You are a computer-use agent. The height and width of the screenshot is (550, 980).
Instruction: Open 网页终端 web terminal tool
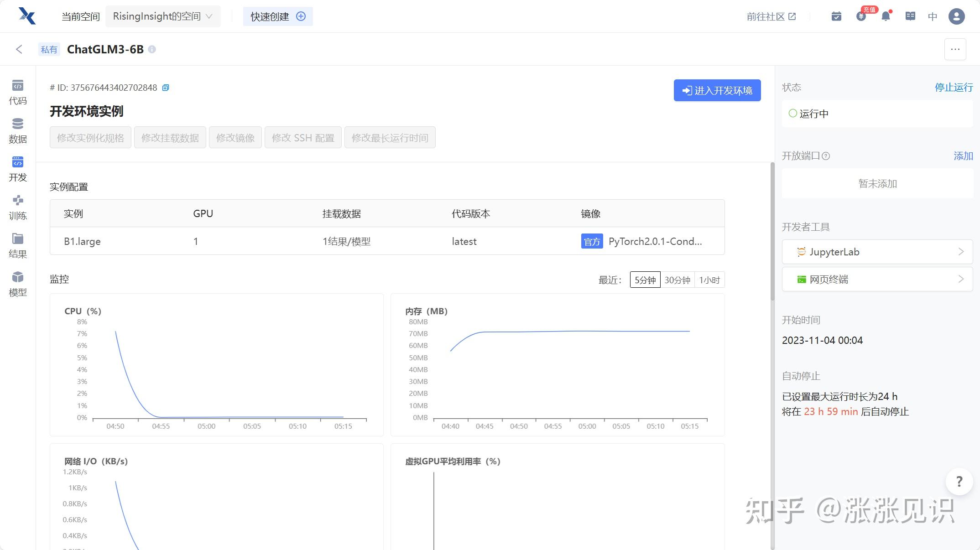tap(877, 279)
